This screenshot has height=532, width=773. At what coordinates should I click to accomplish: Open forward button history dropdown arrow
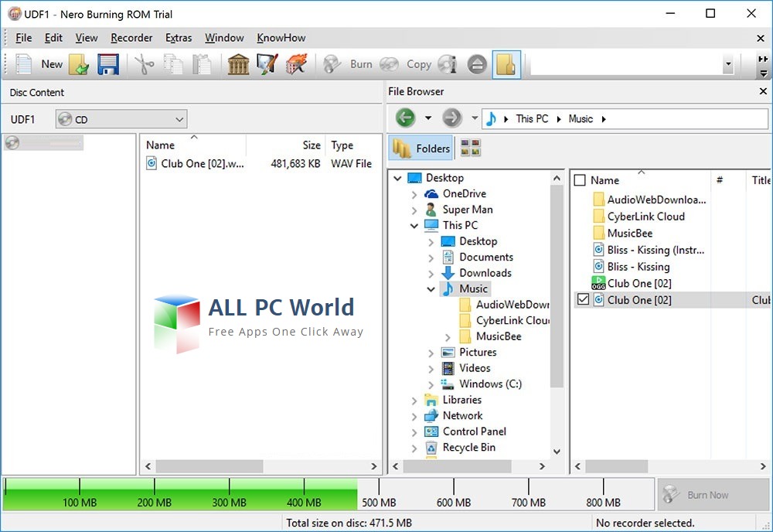[x=475, y=118]
